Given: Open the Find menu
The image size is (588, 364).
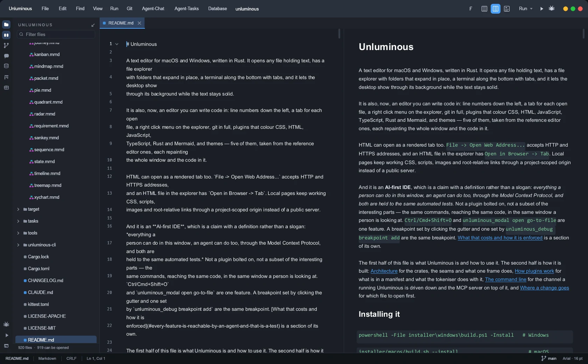Looking at the screenshot, I should (80, 9).
